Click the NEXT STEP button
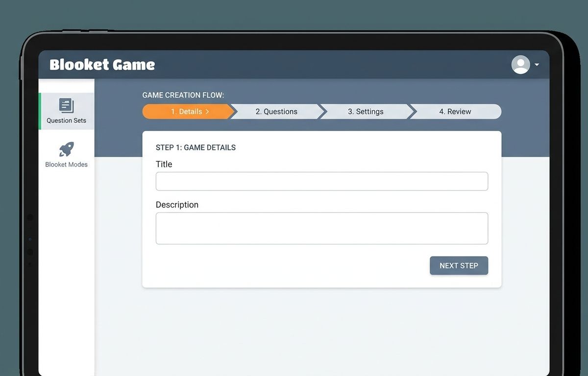 coord(459,265)
